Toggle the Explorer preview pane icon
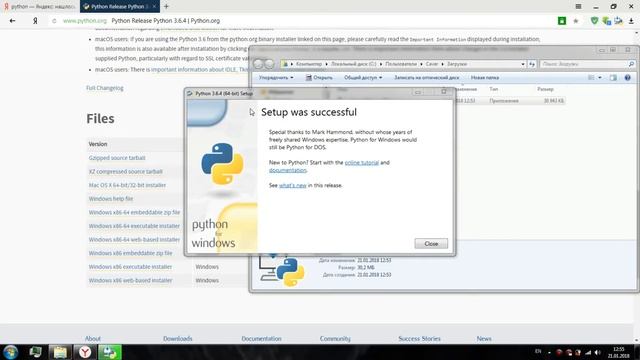Screen dimensions: 640x360 [613, 78]
